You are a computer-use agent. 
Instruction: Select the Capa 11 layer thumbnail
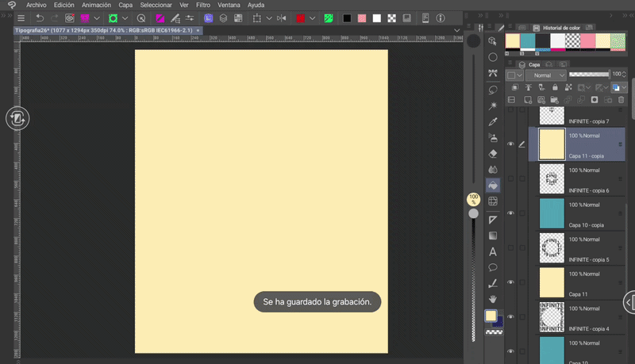tap(552, 282)
